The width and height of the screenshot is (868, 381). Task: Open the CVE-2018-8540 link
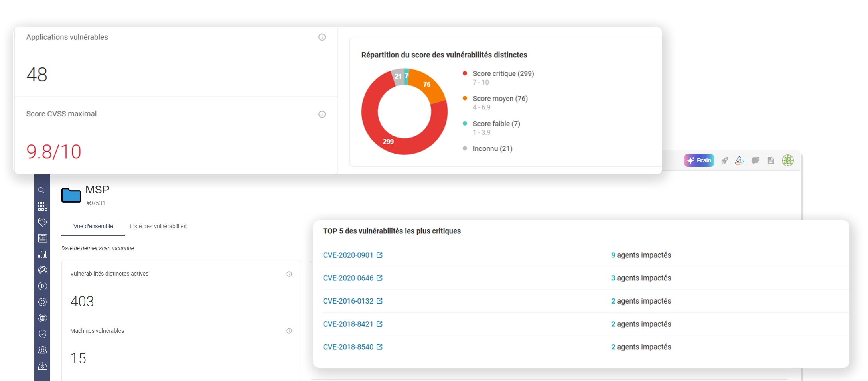[x=348, y=347]
